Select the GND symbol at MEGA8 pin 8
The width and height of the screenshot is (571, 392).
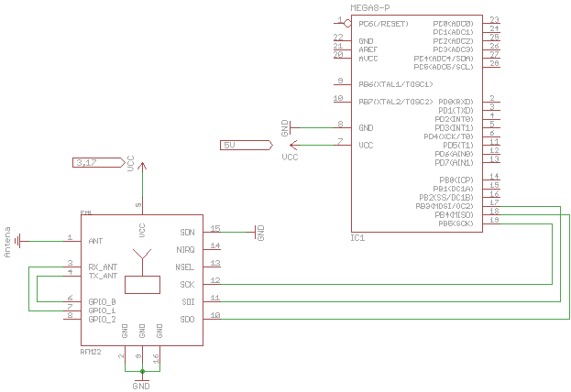[x=288, y=127]
